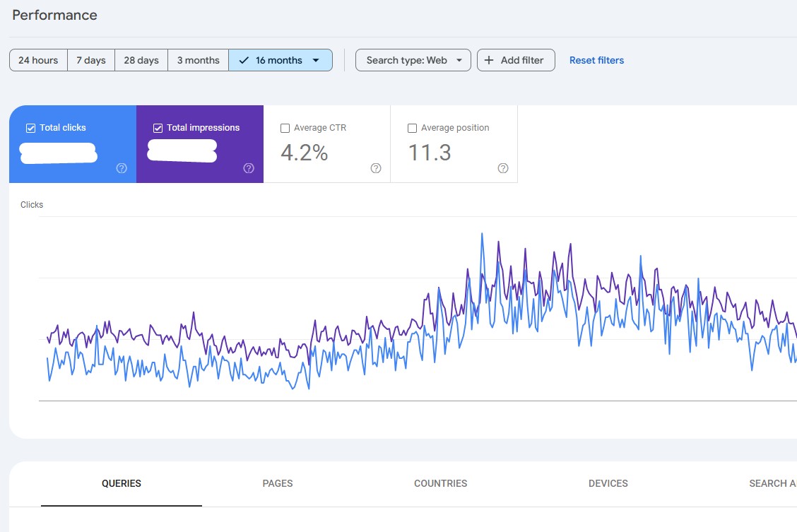Open the Search type: Web dropdown
The image size is (797, 532).
(413, 60)
